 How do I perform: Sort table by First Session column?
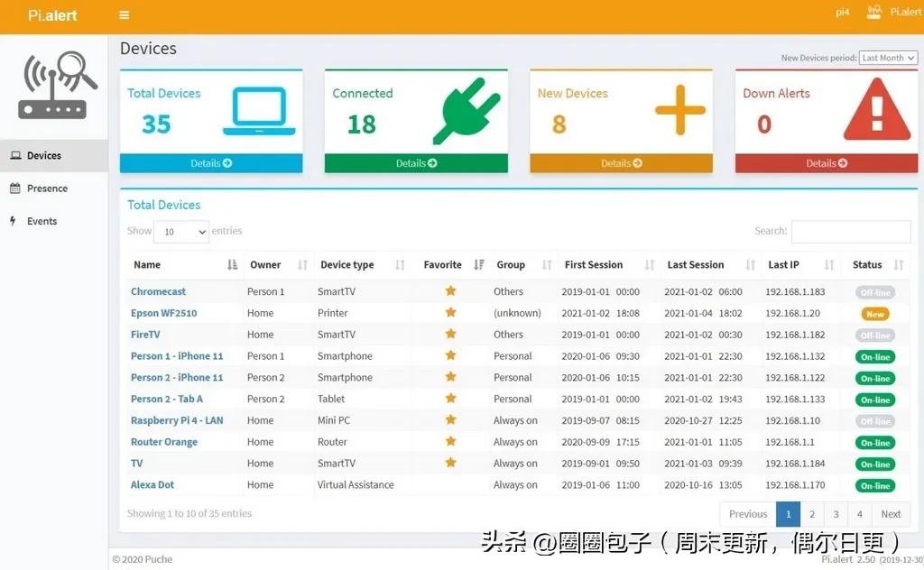pos(609,265)
